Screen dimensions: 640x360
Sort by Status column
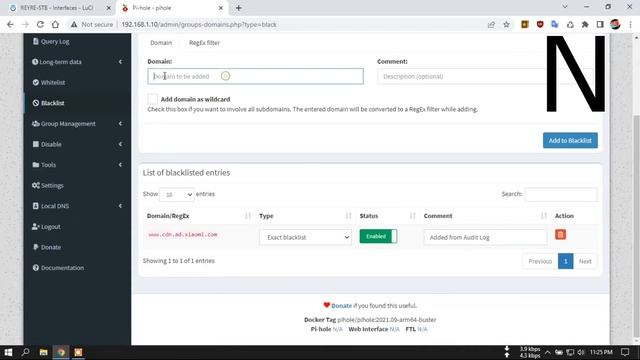[387, 216]
